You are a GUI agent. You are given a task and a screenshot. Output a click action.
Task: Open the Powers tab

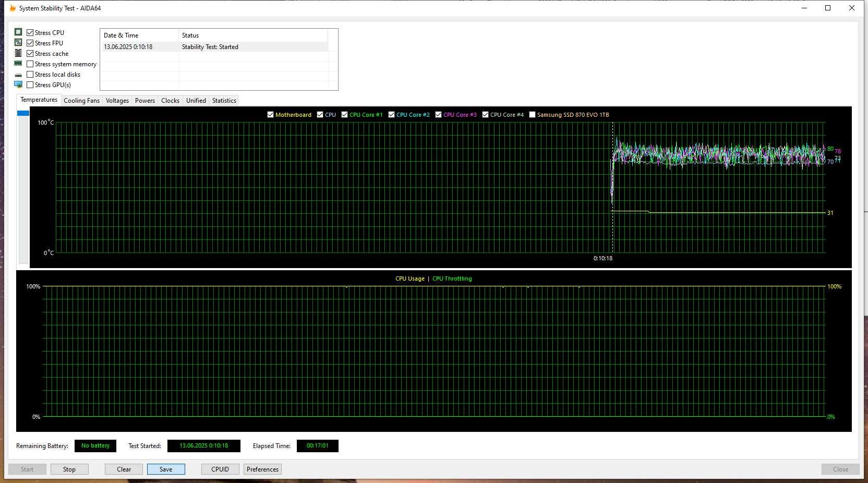pyautogui.click(x=145, y=101)
